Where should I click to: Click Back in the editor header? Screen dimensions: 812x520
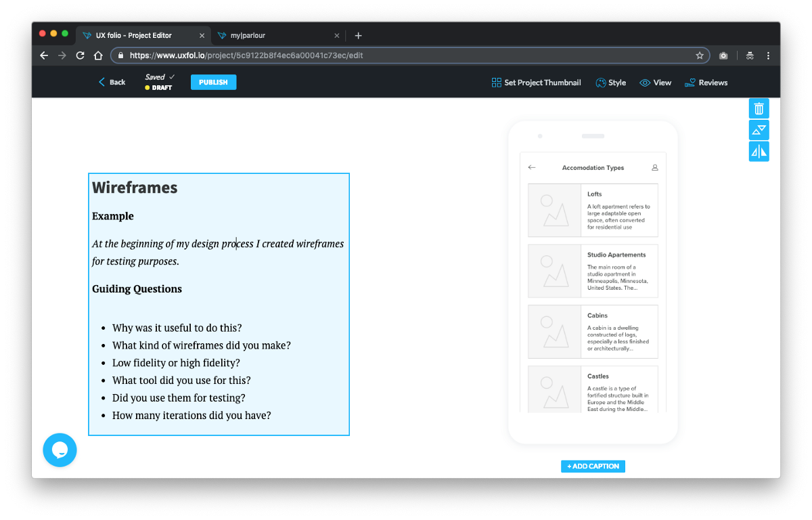click(x=112, y=82)
